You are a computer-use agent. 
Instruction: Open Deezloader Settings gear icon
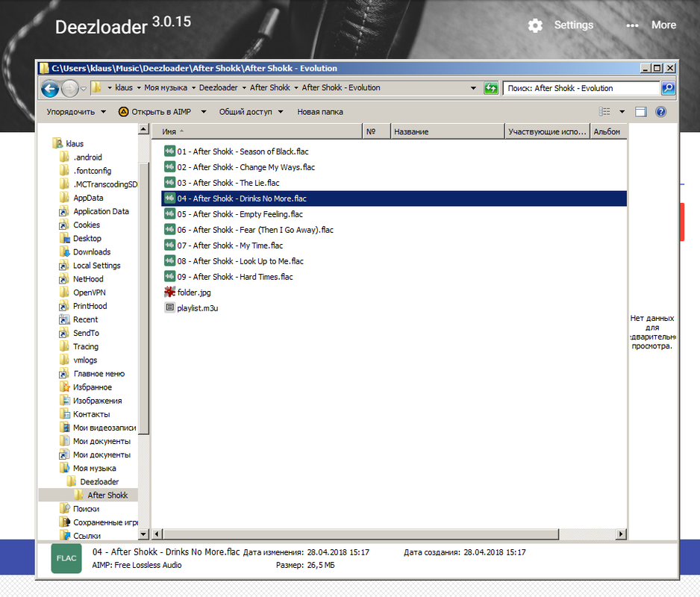click(x=535, y=25)
